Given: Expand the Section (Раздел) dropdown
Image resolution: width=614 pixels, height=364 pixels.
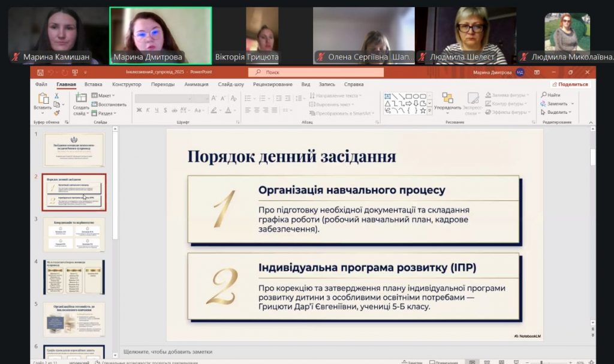Looking at the screenshot, I should 105,113.
